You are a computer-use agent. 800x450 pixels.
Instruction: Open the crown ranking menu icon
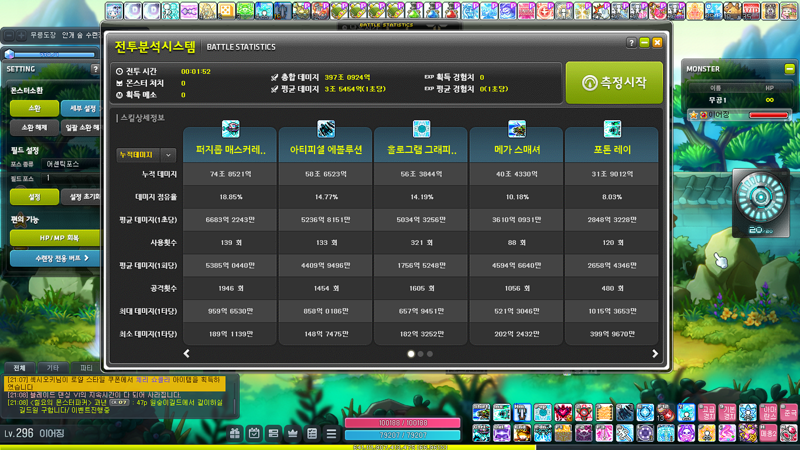293,434
